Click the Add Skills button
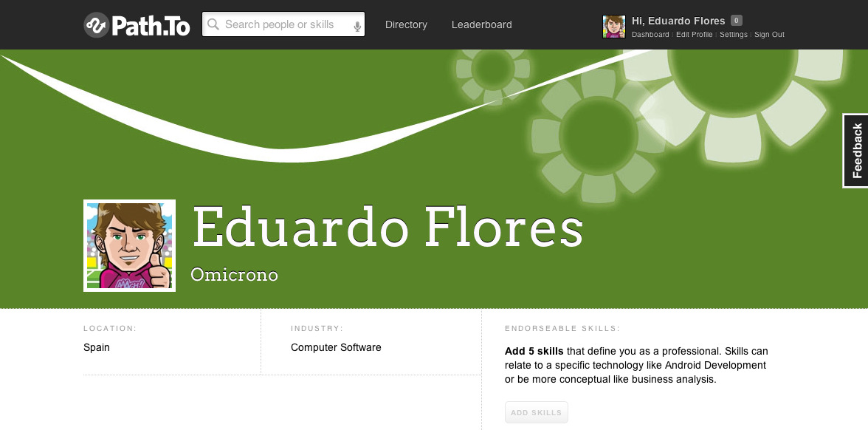Viewport: 868px width, 430px height. 537,412
